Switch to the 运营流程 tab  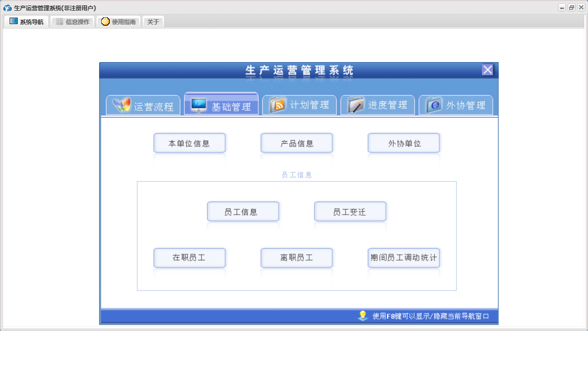pyautogui.click(x=143, y=105)
